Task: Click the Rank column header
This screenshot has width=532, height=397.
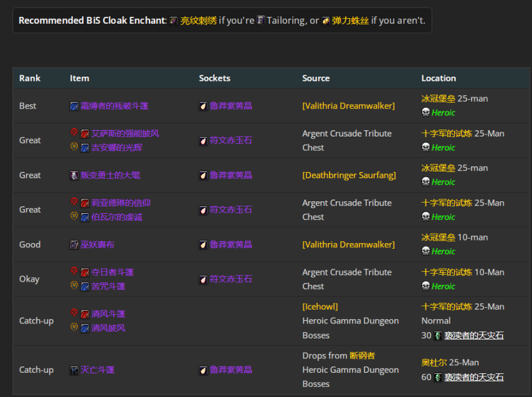Action: [x=30, y=78]
